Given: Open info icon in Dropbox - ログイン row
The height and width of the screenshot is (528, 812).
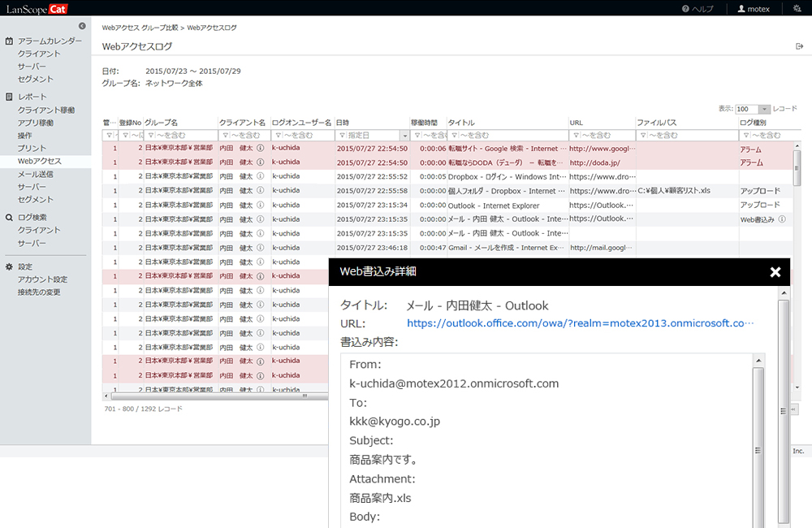Looking at the screenshot, I should coord(261,176).
